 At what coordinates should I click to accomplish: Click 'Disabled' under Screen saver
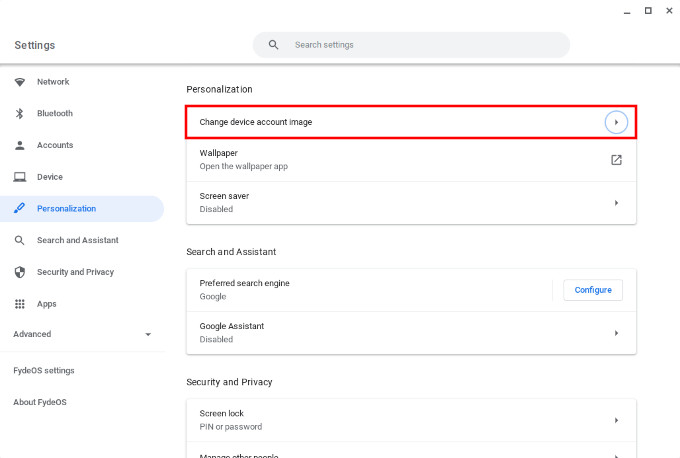coord(216,209)
